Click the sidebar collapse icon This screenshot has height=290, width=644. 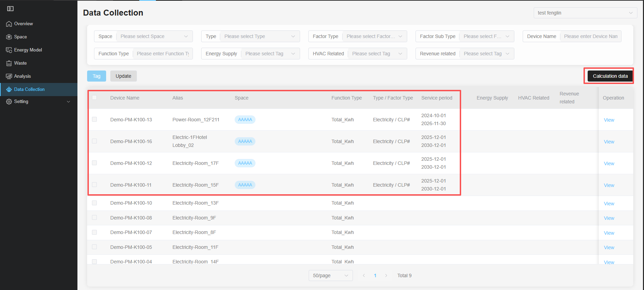pos(10,9)
